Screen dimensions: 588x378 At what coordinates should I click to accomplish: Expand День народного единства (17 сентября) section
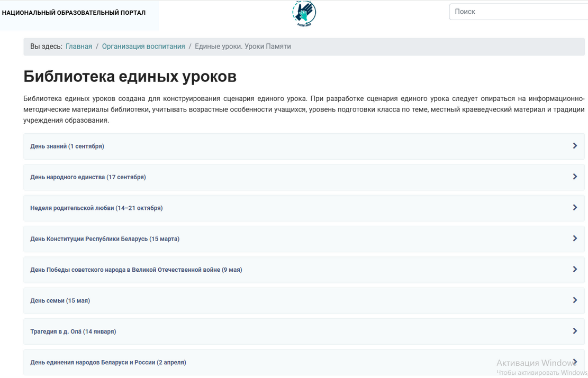(88, 177)
